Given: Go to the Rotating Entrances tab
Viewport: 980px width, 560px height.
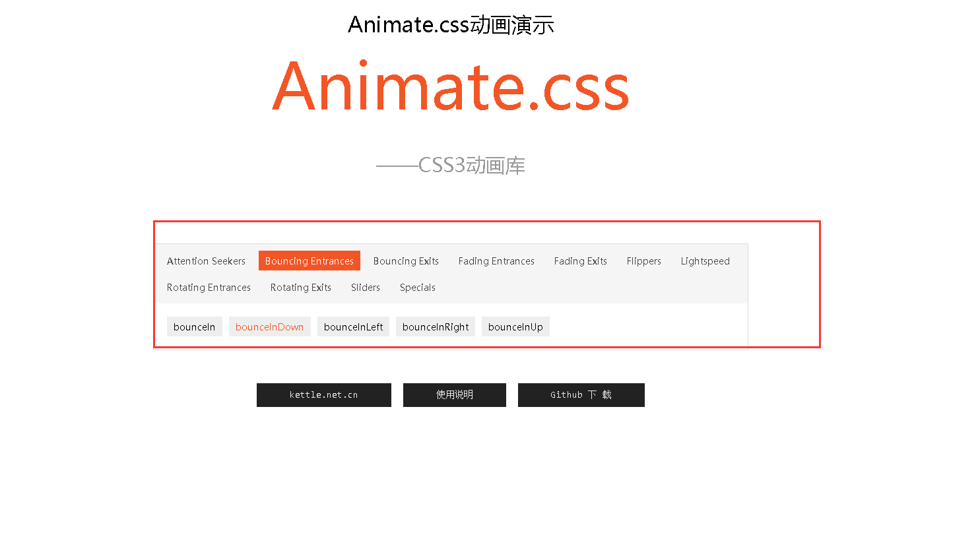Looking at the screenshot, I should [x=209, y=288].
